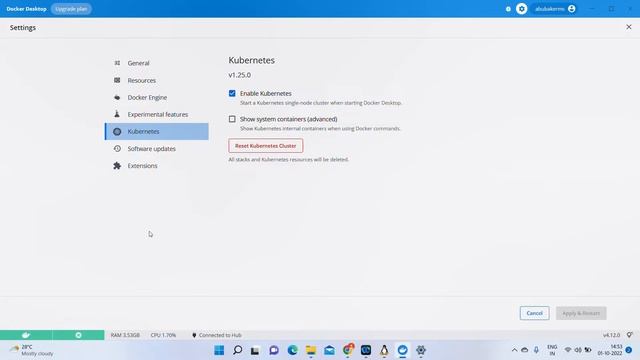Click the Kubernetes status icon in footer

tap(78, 335)
